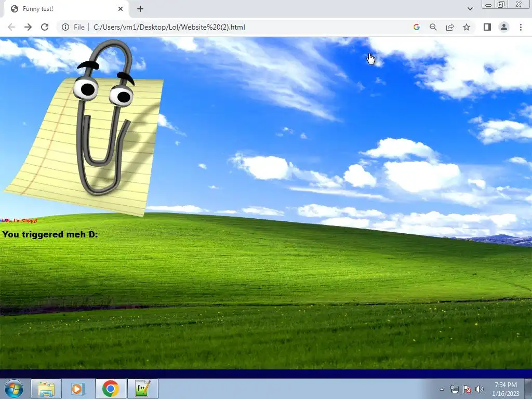Viewport: 532px width, 399px height.
Task: Open the Google icon in the address bar
Action: coord(417,27)
